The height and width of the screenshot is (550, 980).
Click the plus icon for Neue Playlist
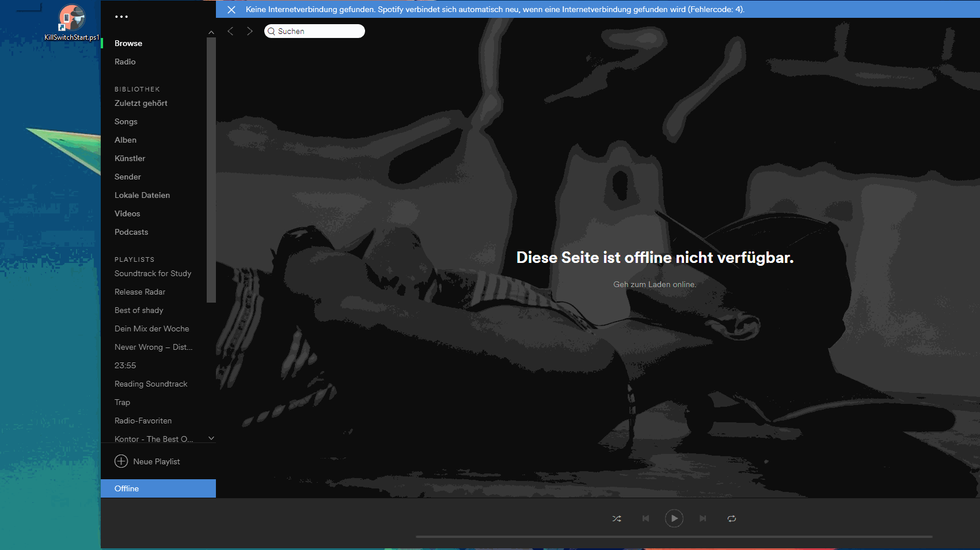[x=121, y=461]
